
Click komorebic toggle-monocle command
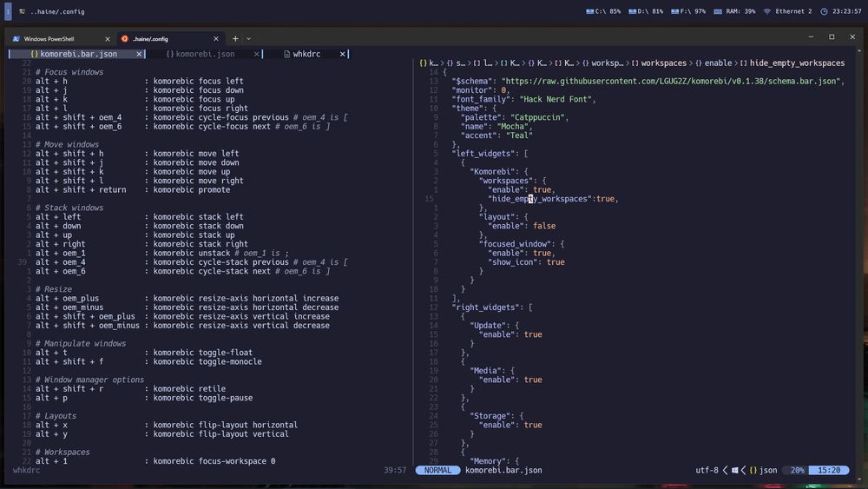pyautogui.click(x=207, y=361)
